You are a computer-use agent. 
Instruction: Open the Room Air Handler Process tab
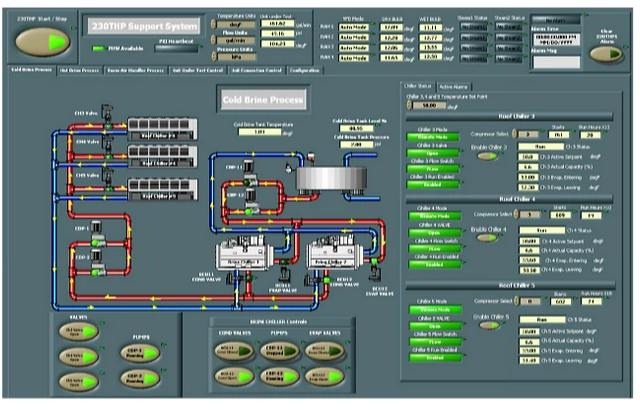pos(135,70)
